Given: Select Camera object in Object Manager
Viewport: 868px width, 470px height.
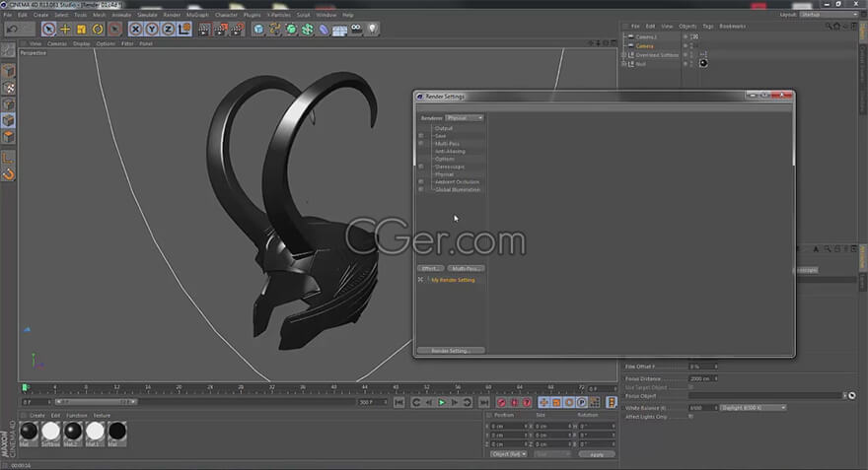Looking at the screenshot, I should [x=644, y=46].
